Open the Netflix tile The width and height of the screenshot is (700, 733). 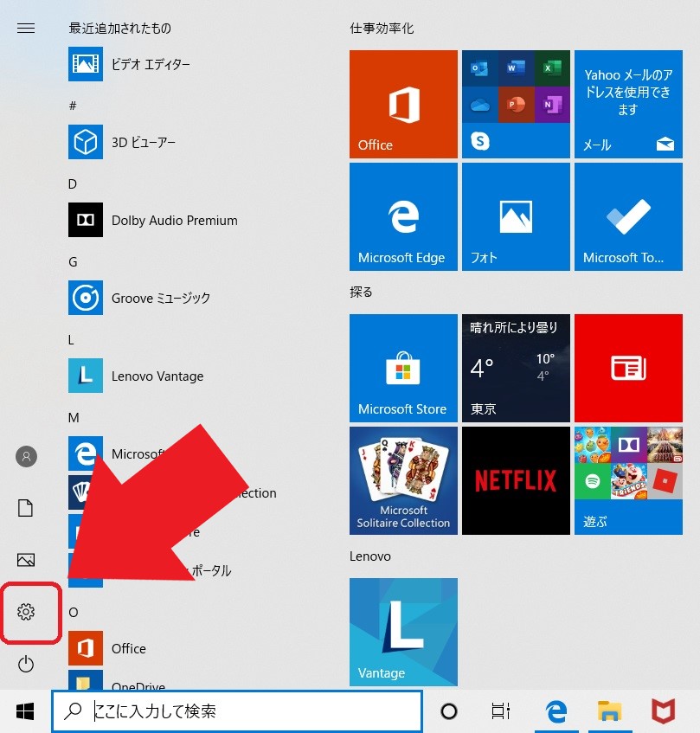(x=516, y=480)
